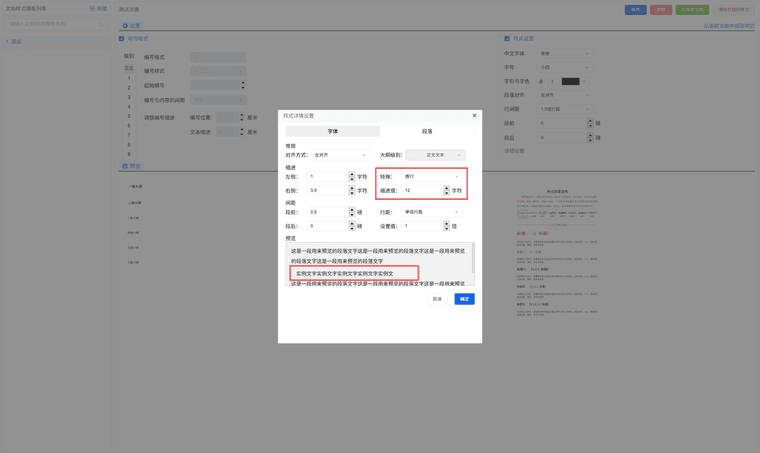
Task: Select level 1 in the 级别 list
Action: tap(129, 78)
